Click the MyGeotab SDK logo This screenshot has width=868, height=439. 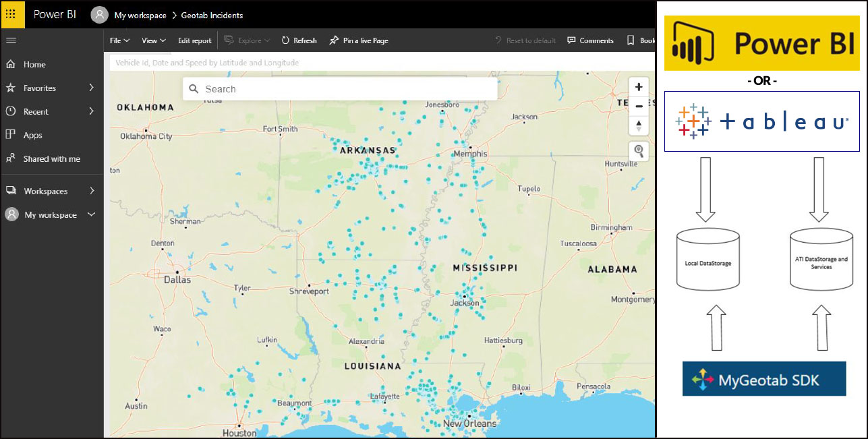(764, 378)
